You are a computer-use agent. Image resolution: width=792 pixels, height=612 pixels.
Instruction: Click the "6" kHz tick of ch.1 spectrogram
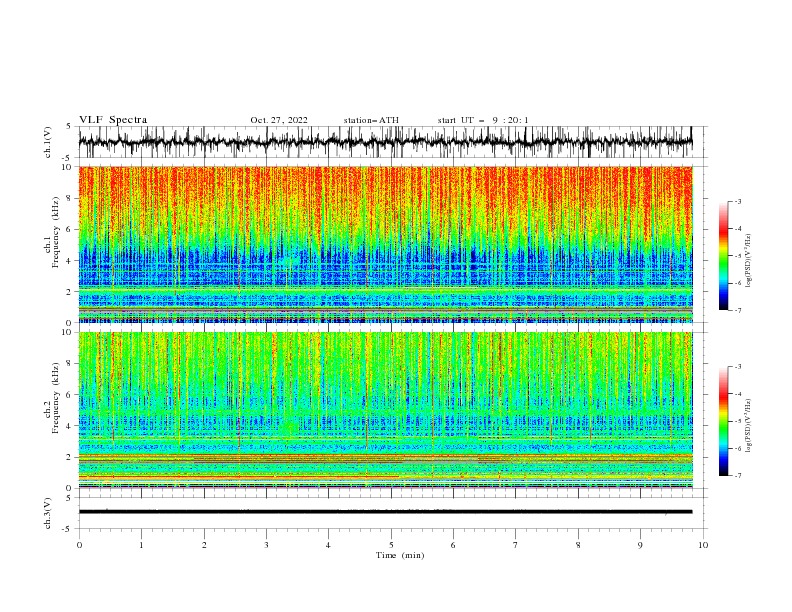click(70, 229)
